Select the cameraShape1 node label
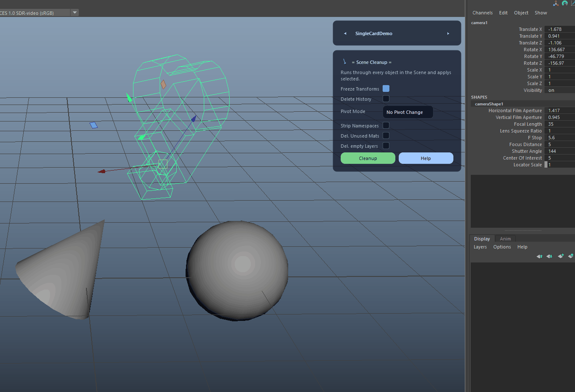Viewport: 575px width, 392px height. point(489,104)
